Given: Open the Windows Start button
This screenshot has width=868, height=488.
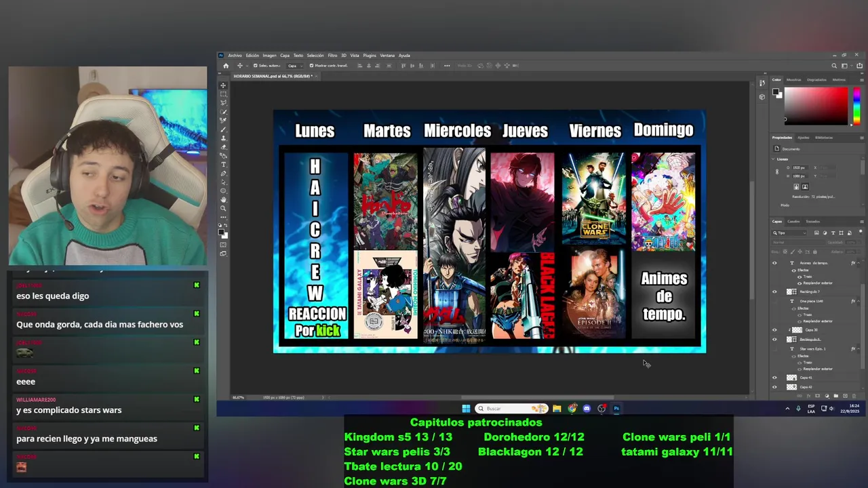Looking at the screenshot, I should (466, 409).
